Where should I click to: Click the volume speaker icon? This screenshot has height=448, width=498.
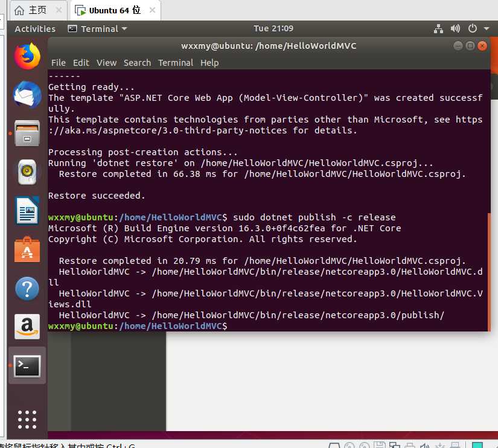(x=455, y=28)
